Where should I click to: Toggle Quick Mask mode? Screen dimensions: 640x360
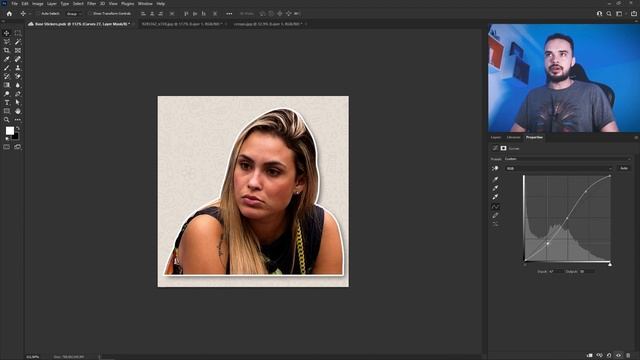click(x=7, y=147)
